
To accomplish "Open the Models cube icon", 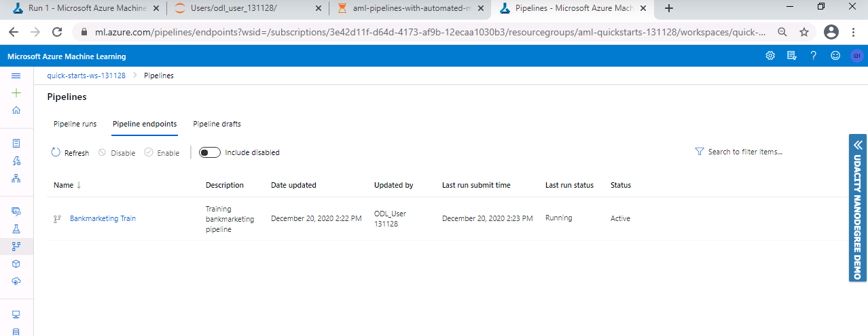I will click(x=16, y=264).
